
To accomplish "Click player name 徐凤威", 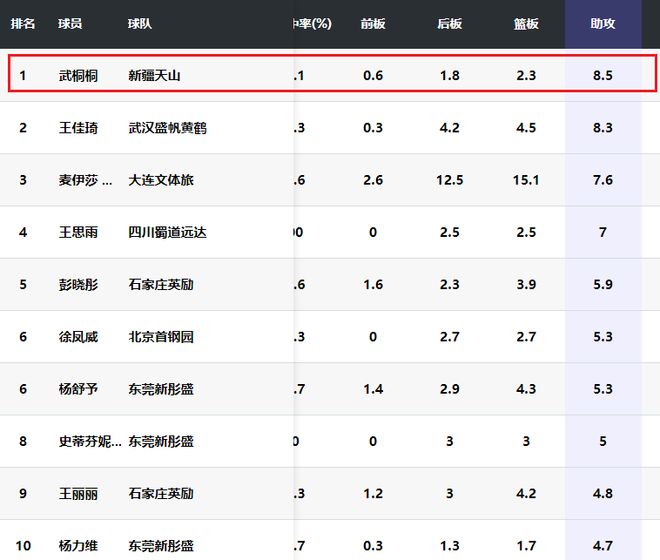I will pyautogui.click(x=78, y=337).
